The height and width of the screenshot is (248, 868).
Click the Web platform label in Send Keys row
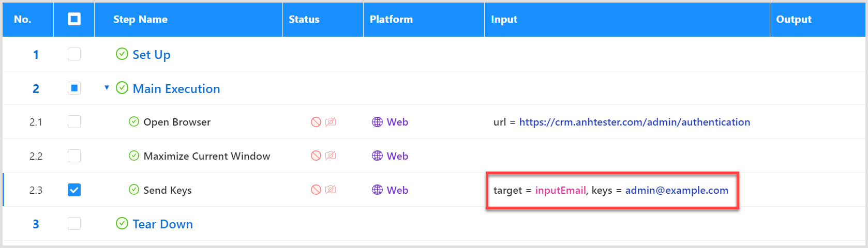click(x=397, y=190)
